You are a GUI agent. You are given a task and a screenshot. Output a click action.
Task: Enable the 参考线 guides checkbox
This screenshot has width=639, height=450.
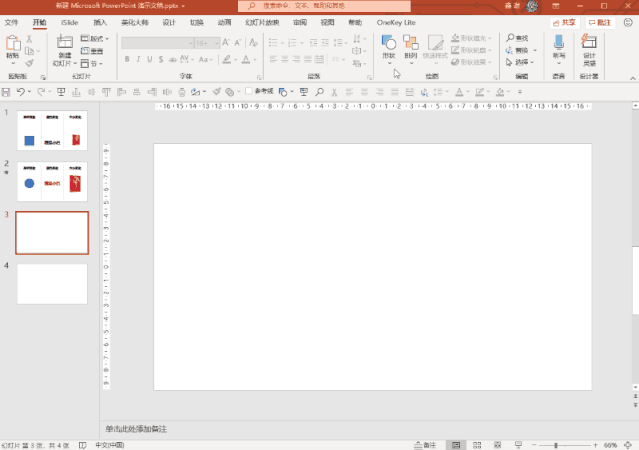[249, 92]
